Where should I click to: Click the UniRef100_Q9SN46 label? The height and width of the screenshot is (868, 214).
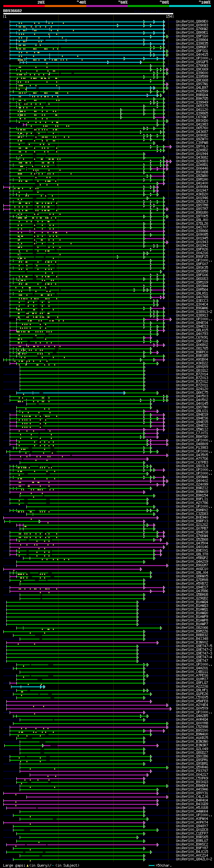[x=192, y=478]
